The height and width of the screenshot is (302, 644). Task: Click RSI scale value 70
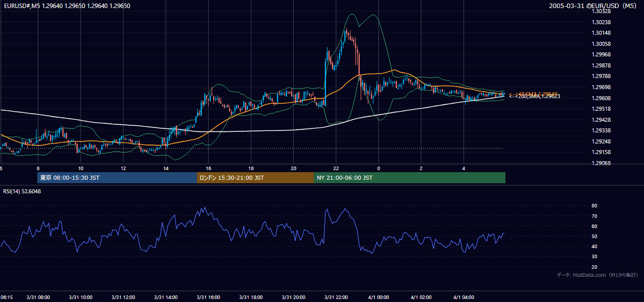pyautogui.click(x=595, y=216)
